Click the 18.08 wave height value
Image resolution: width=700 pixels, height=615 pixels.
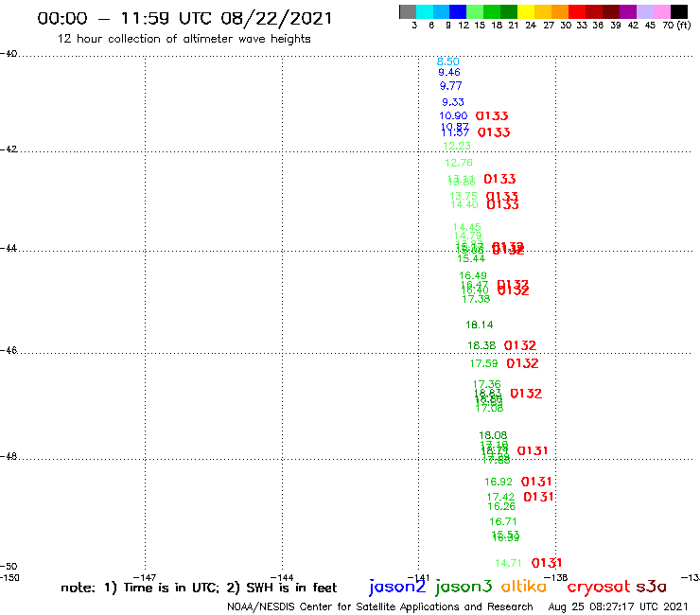point(493,435)
